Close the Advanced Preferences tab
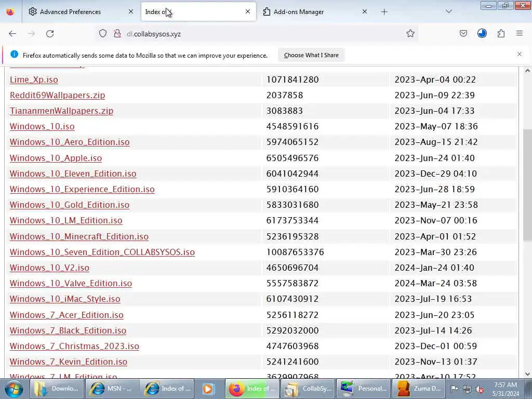532x399 pixels. pyautogui.click(x=130, y=12)
